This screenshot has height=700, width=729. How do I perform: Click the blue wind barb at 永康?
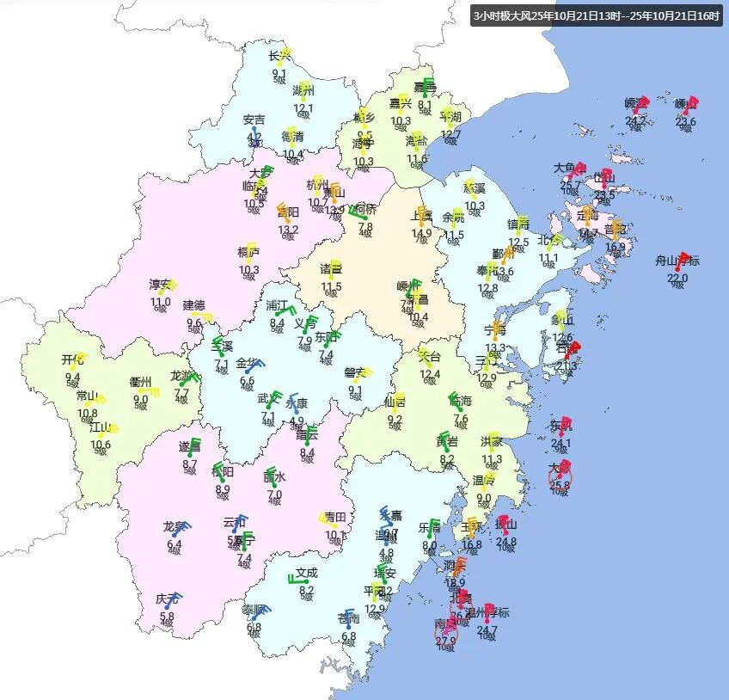[294, 403]
